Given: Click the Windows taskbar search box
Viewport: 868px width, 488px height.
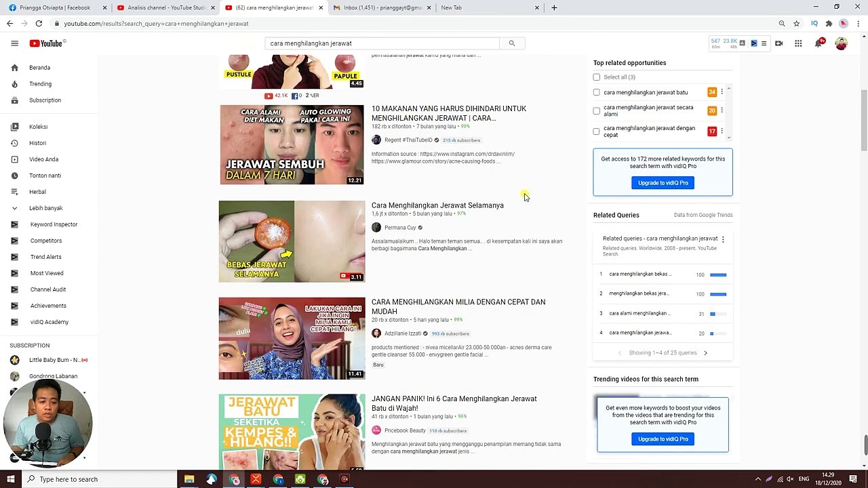Looking at the screenshot, I should point(100,479).
